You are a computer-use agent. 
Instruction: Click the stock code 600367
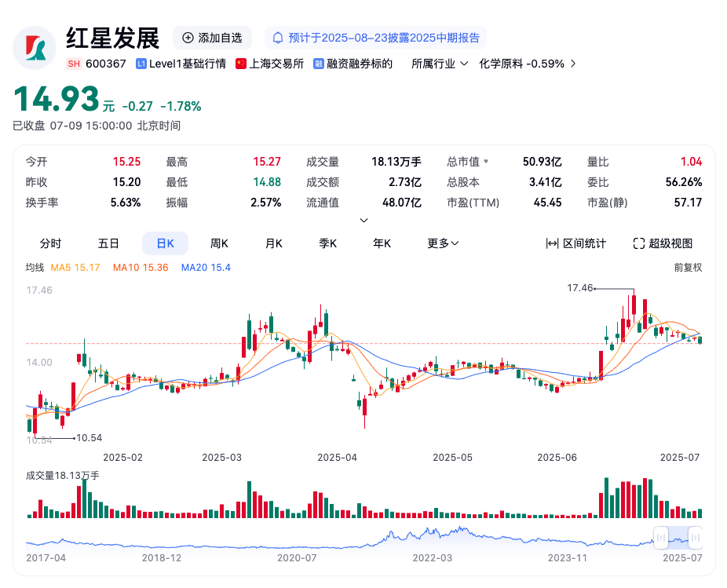click(106, 64)
